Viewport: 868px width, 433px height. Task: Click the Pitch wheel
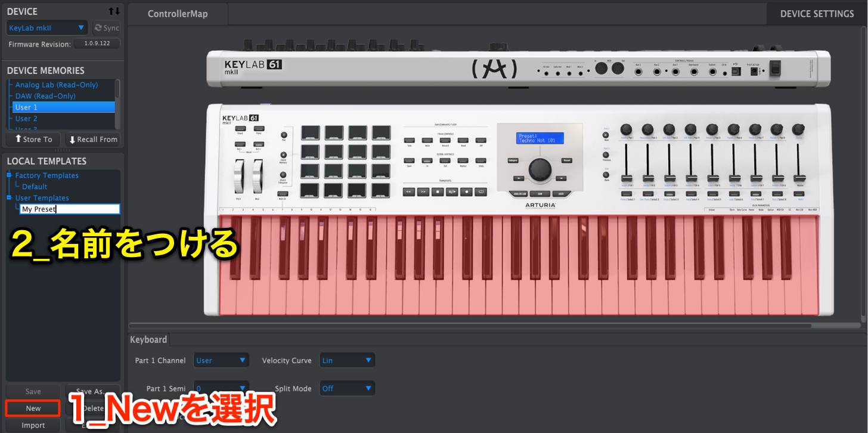(239, 176)
